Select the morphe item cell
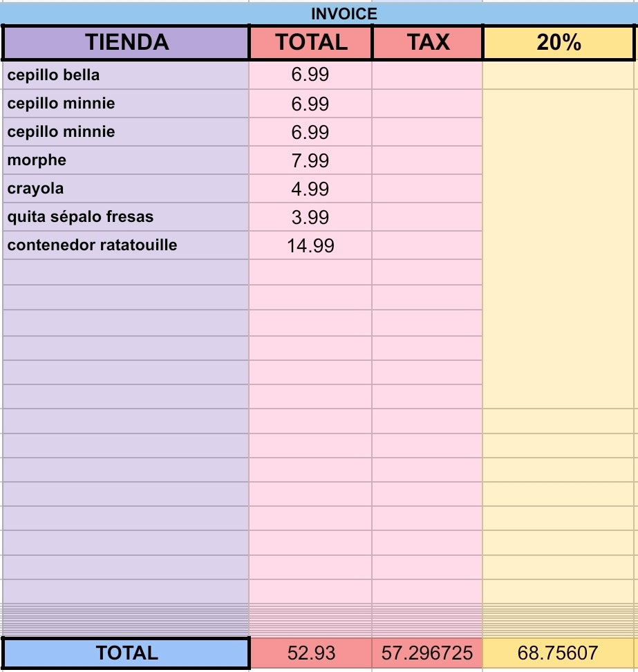The height and width of the screenshot is (672, 638). pyautogui.click(x=126, y=160)
